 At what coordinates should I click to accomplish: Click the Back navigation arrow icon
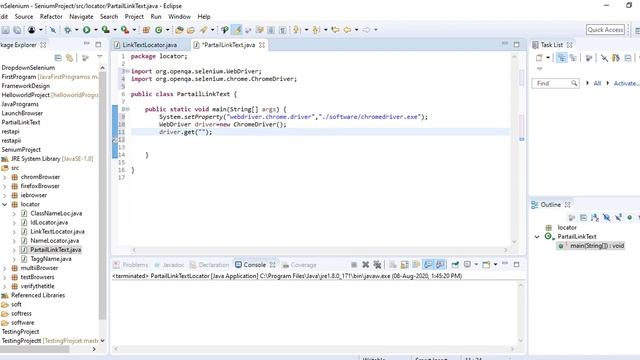click(347, 30)
